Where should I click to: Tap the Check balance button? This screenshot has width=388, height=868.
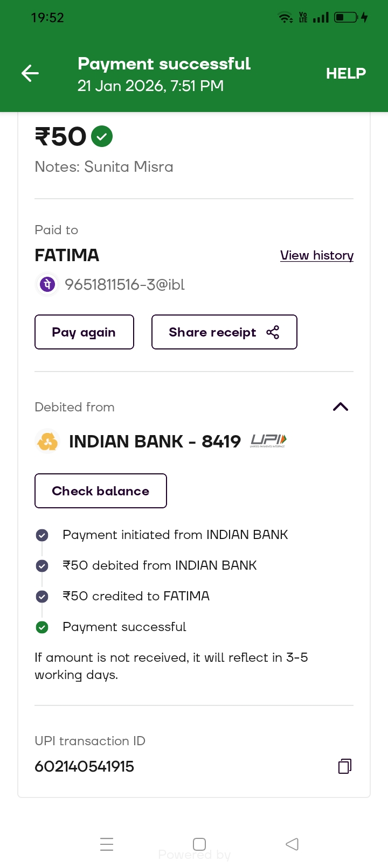[x=101, y=491]
